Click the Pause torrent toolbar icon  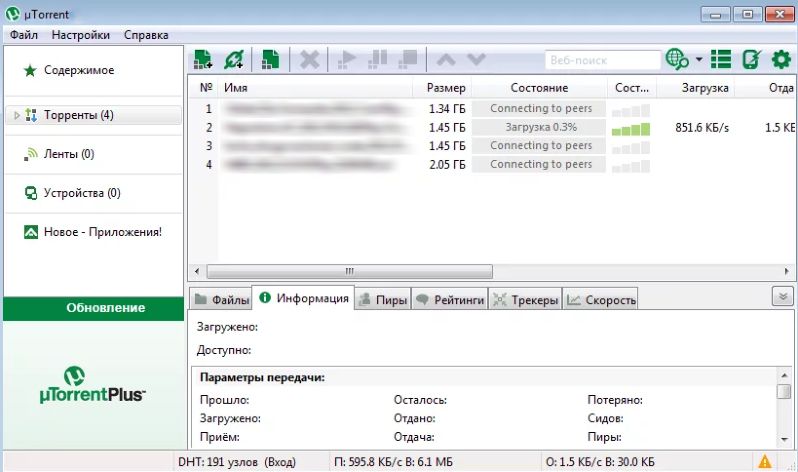pos(377,60)
